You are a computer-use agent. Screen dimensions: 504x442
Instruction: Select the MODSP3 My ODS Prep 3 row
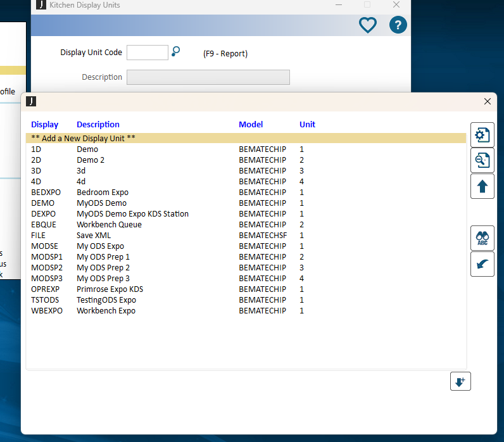(246, 279)
